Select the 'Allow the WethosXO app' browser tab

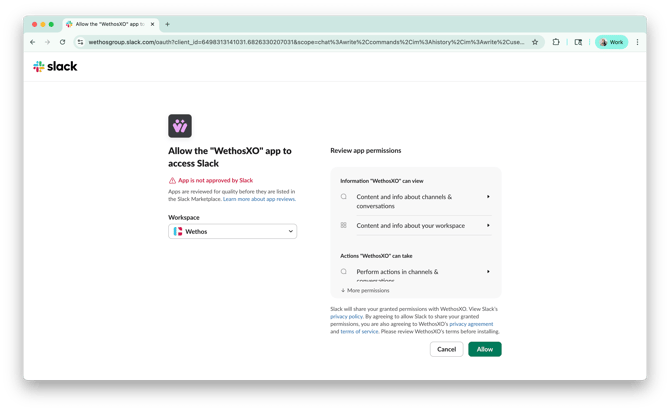(x=109, y=24)
